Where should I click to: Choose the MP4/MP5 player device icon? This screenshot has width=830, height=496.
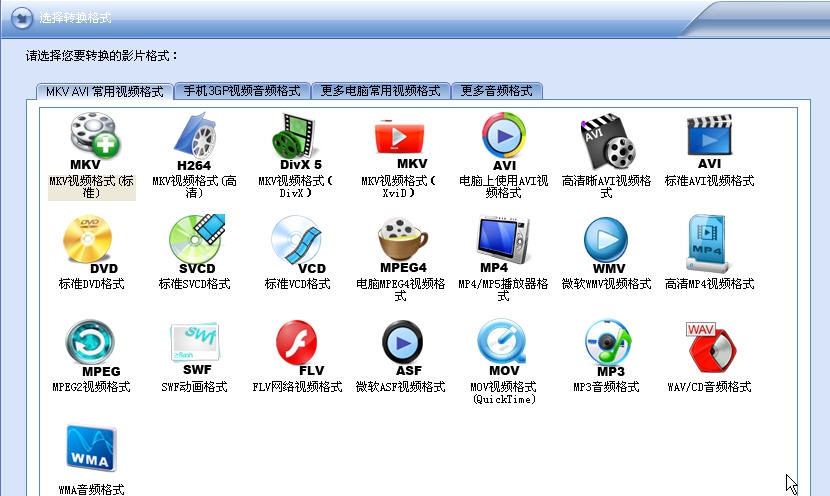click(502, 244)
